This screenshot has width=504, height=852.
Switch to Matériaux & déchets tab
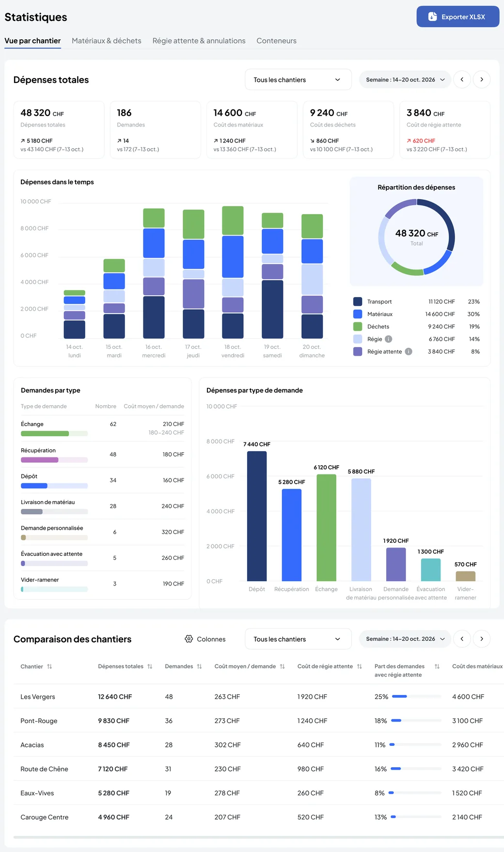(107, 41)
